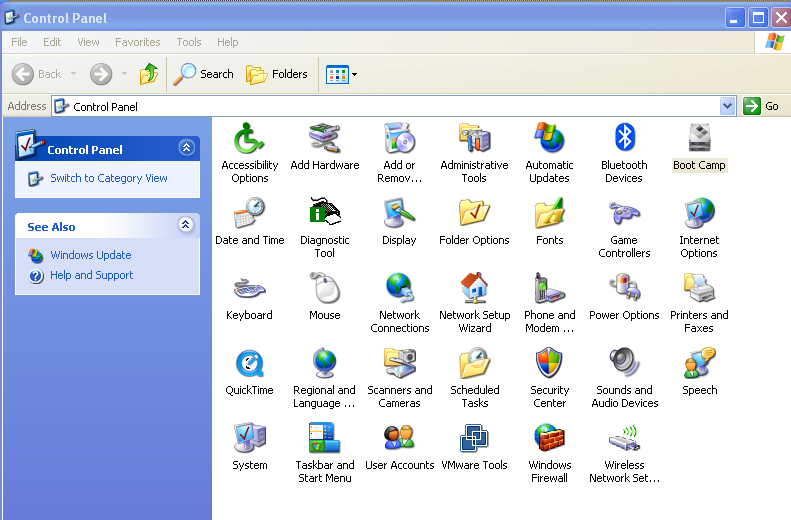Open VMware Tools settings
Image resolution: width=791 pixels, height=520 pixels.
coord(474,439)
